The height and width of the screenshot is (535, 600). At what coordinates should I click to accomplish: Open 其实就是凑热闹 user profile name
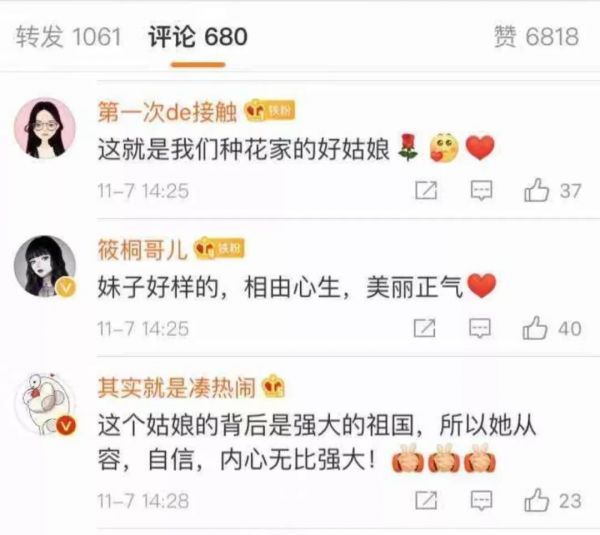(x=176, y=387)
